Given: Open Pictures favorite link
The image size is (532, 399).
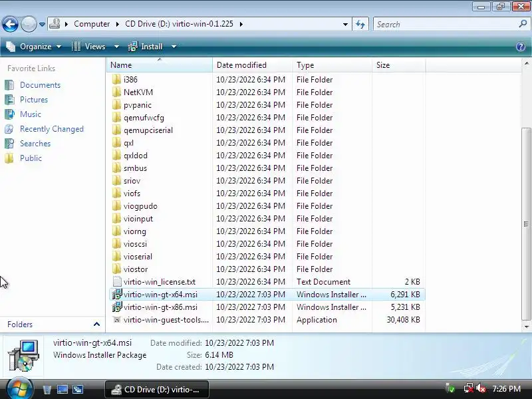Looking at the screenshot, I should click(34, 99).
